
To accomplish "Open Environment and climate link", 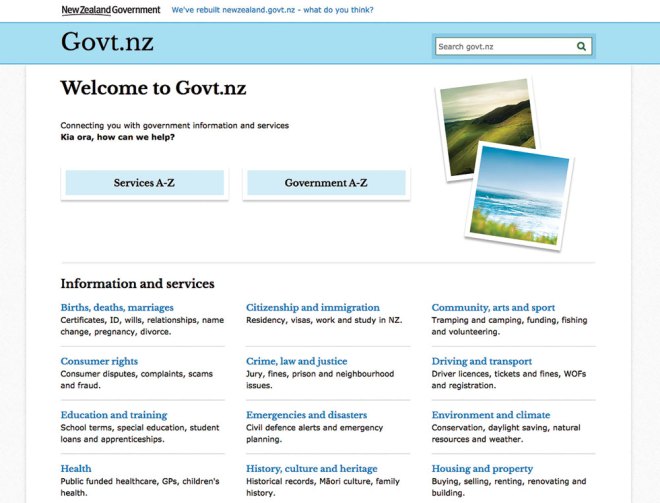I will click(x=491, y=415).
